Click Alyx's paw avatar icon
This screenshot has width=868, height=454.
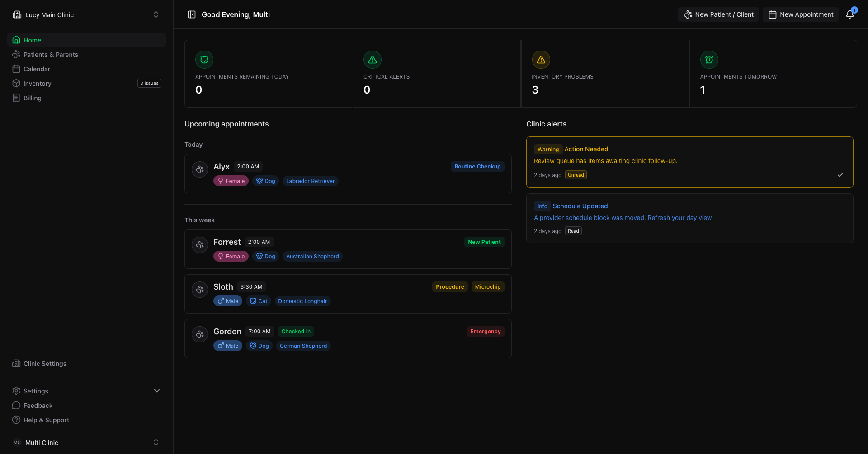[200, 169]
